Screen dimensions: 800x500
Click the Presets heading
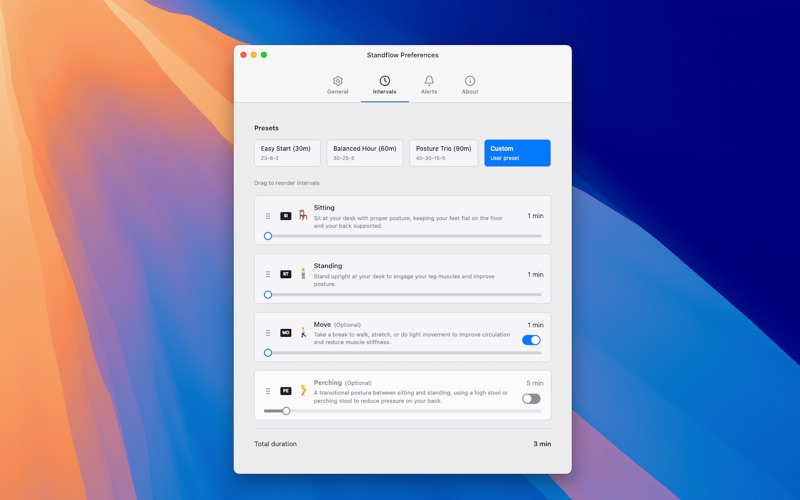pos(266,128)
